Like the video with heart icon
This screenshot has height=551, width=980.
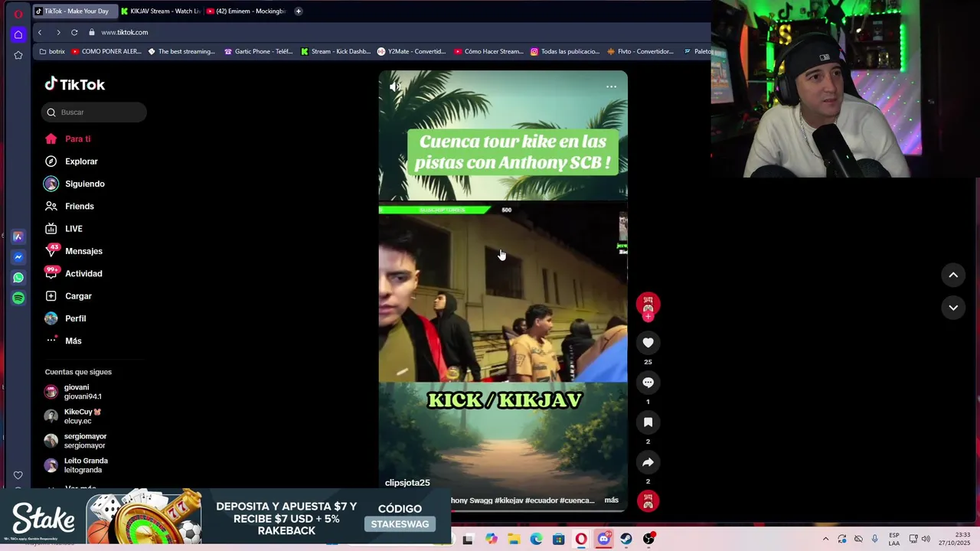tap(648, 343)
